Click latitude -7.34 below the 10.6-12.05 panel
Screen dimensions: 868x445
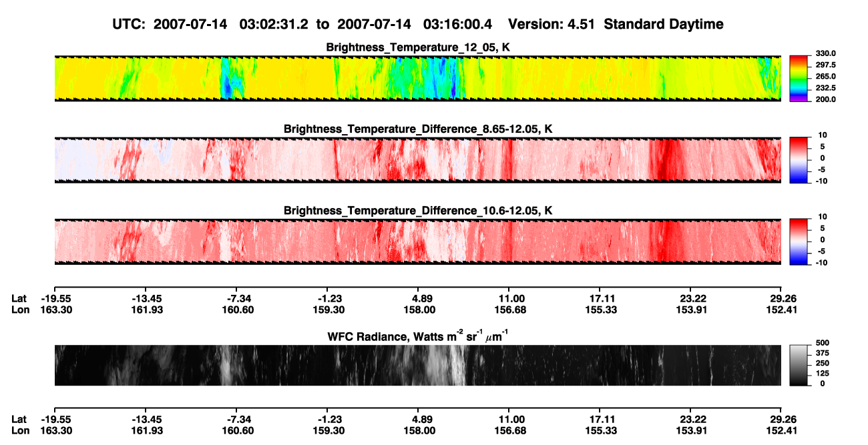pos(239,298)
